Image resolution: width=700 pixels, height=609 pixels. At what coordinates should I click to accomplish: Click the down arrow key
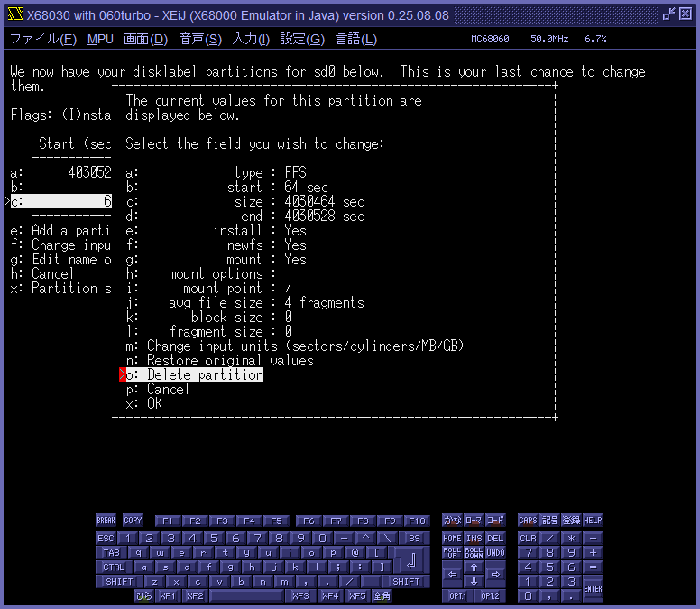(474, 581)
